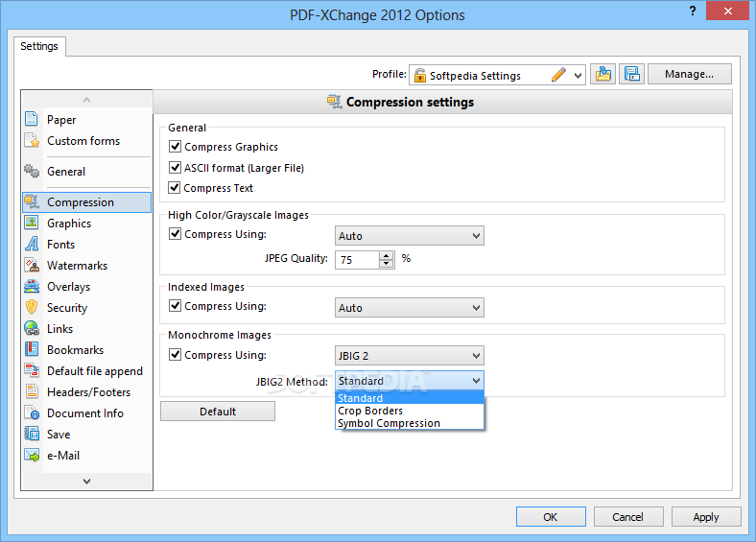Image resolution: width=756 pixels, height=542 pixels.
Task: Open High Color/Grayscale Auto compression dropdown
Action: pyautogui.click(x=410, y=236)
